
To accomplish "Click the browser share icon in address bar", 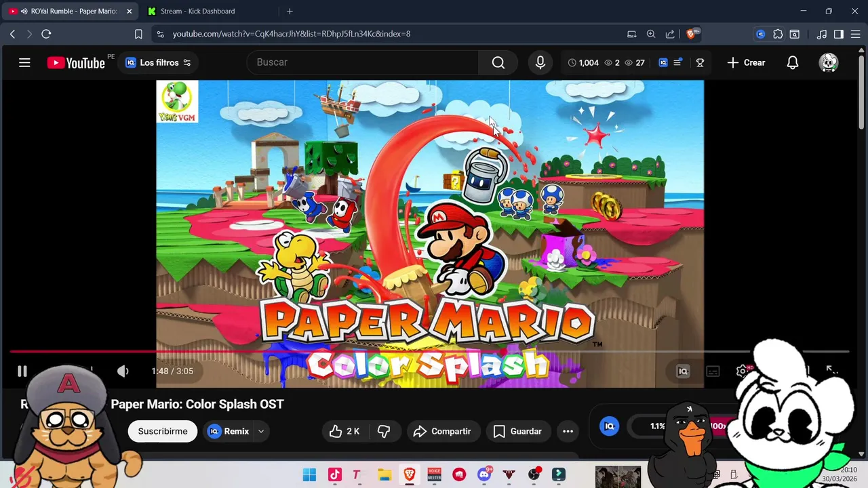I will point(670,34).
